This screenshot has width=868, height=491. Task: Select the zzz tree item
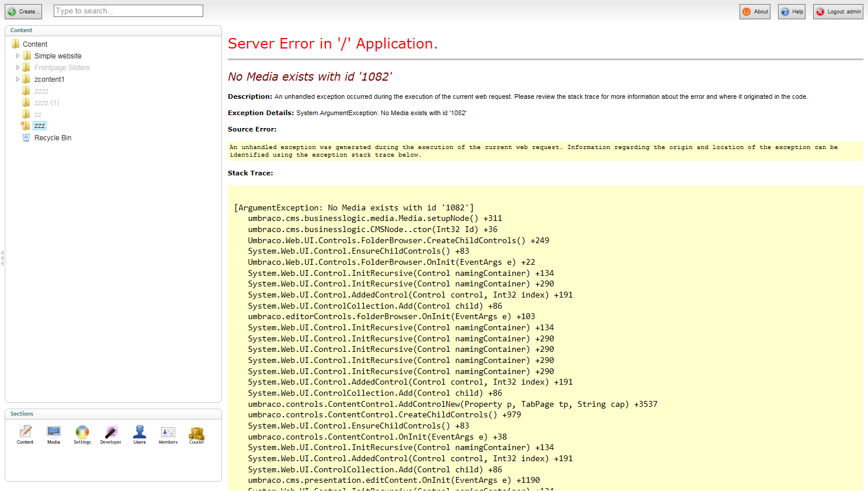tap(40, 126)
